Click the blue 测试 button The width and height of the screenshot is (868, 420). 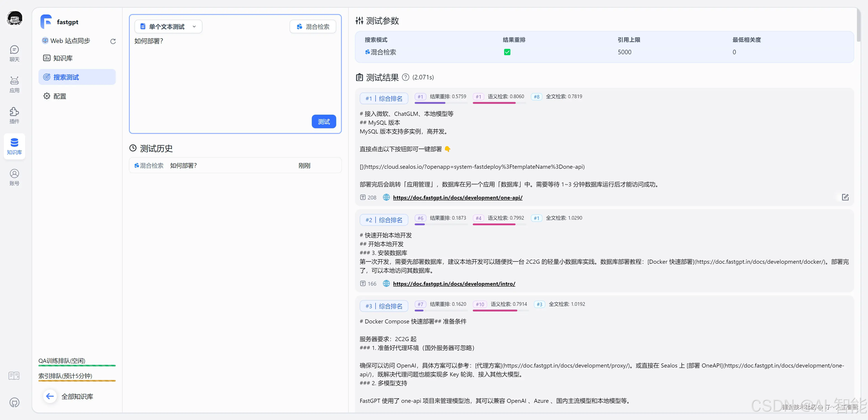coord(324,121)
